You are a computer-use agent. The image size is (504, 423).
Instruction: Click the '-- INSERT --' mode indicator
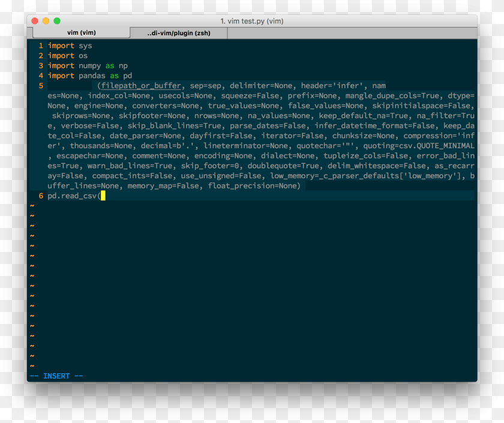tap(56, 376)
